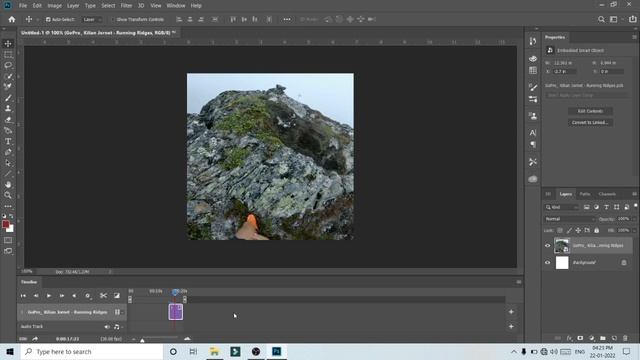Viewport: 640px width, 360px height.
Task: Switch to the Channels tab
Action: coord(607,194)
